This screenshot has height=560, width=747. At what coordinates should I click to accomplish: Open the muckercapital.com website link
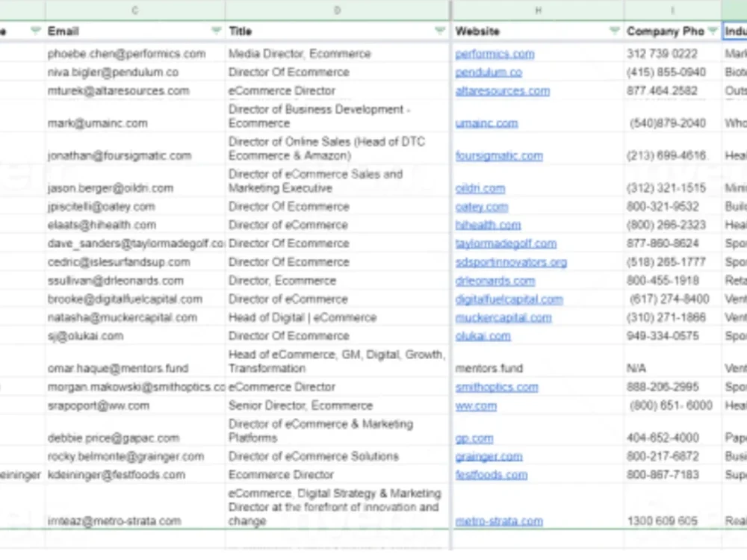tap(503, 317)
